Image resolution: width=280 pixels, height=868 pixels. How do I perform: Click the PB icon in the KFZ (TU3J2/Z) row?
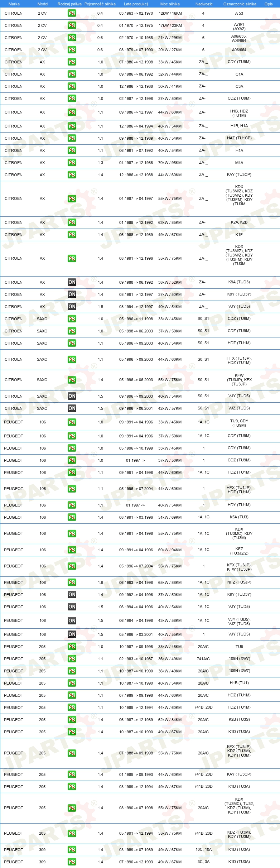point(72,550)
